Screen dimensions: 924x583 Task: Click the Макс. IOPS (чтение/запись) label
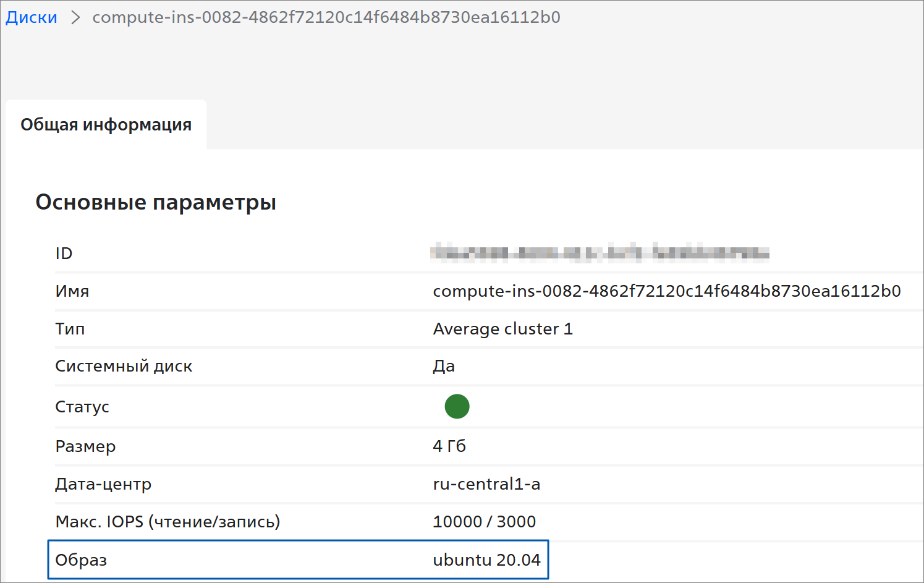[167, 522]
